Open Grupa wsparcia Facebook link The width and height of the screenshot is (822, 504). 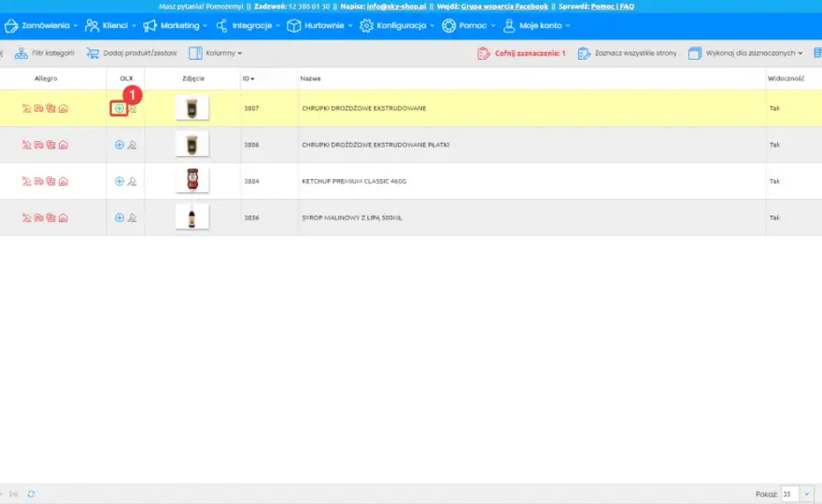[504, 7]
